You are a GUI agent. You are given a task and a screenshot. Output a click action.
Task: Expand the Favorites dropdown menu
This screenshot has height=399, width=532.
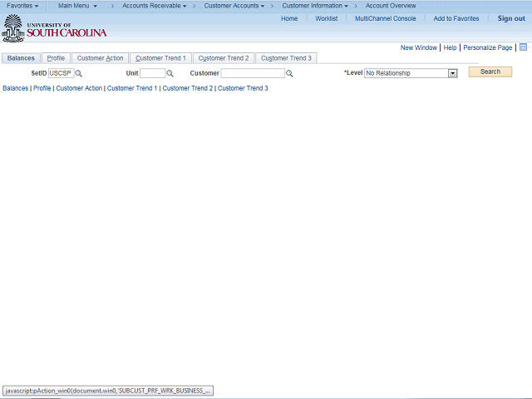point(22,6)
